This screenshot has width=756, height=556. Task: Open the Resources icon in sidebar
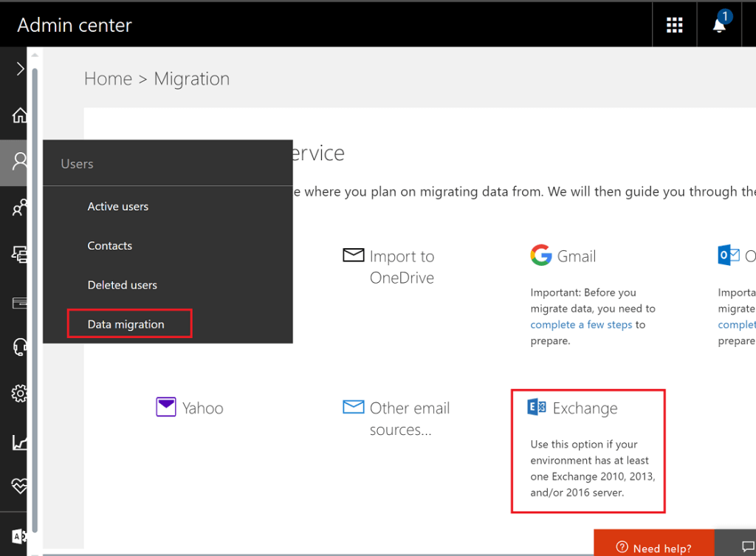19,254
